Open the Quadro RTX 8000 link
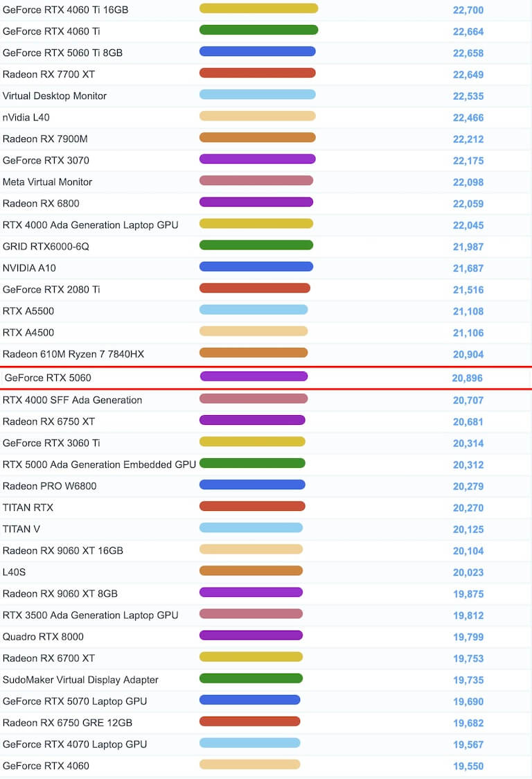Screen dimensions: 532x779 pos(44,636)
